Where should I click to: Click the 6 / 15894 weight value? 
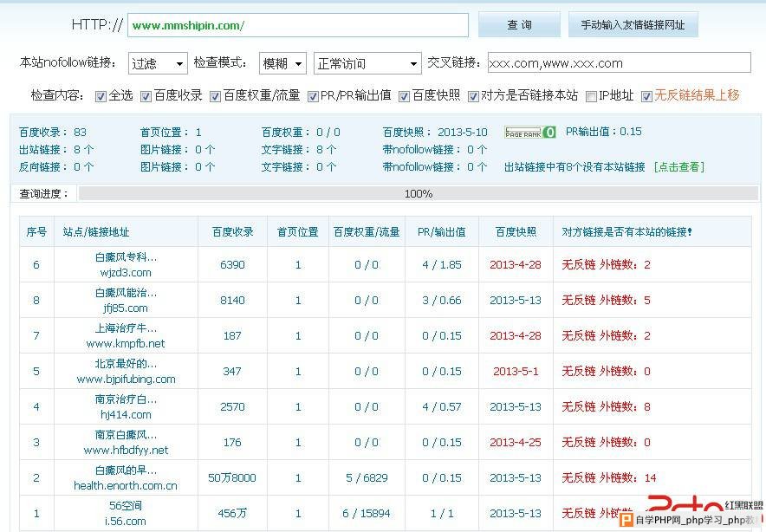click(367, 514)
